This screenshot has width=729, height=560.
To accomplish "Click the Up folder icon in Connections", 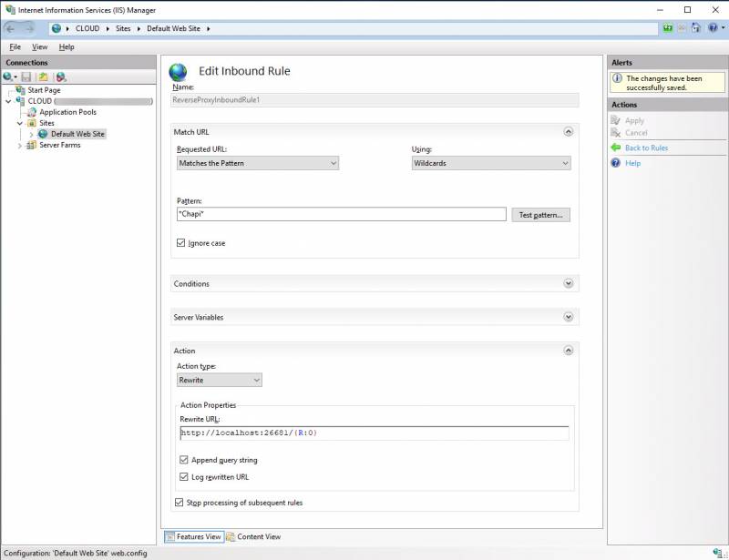I will [x=43, y=77].
